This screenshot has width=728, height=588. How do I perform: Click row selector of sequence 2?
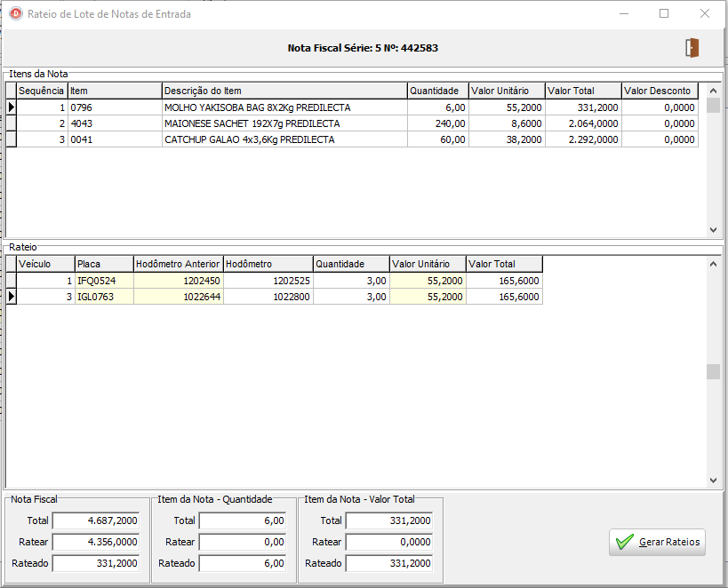[12, 123]
